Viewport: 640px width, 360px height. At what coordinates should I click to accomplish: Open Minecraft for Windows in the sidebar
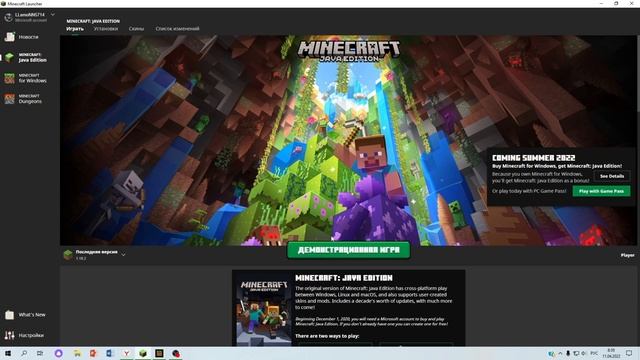[26, 78]
